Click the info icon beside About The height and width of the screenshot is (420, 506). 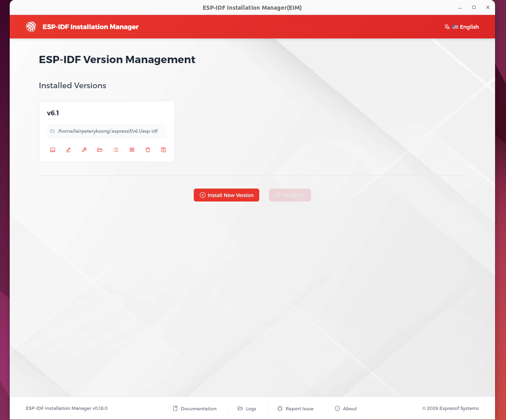tap(337, 409)
